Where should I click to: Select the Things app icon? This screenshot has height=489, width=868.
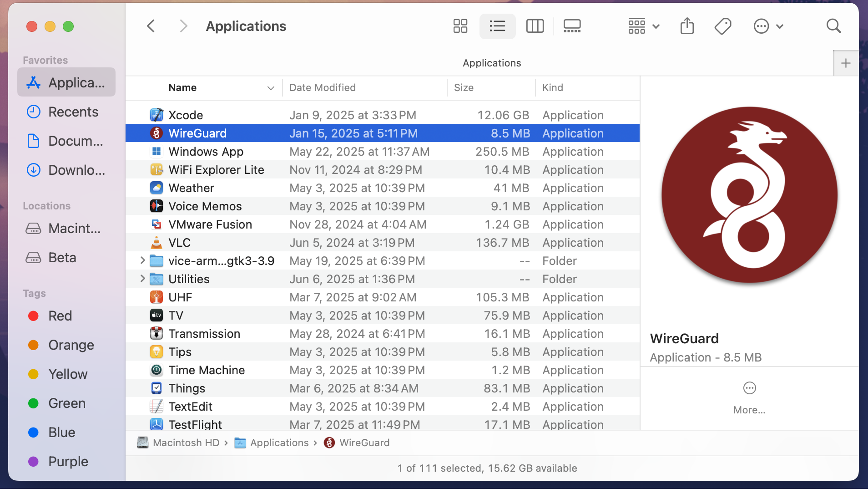click(x=156, y=388)
